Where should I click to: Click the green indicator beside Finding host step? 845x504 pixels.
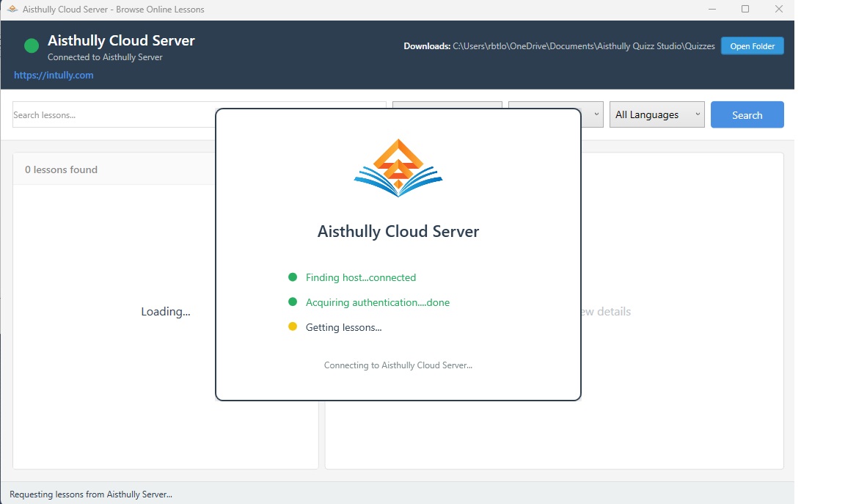(x=292, y=277)
